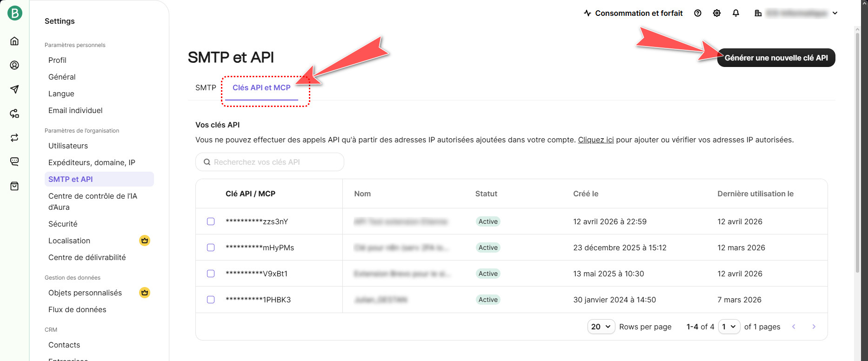Open the Contacts icon in left rail
Screen dimensions: 868x361
point(14,65)
